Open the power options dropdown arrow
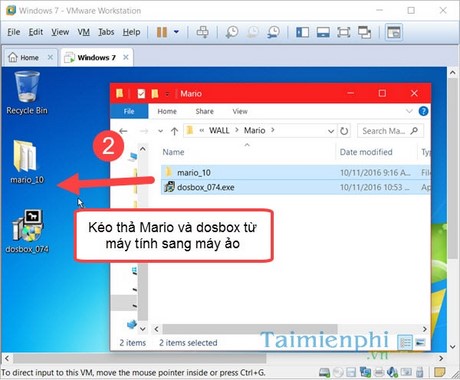This screenshot has width=460, height=380. tap(176, 32)
